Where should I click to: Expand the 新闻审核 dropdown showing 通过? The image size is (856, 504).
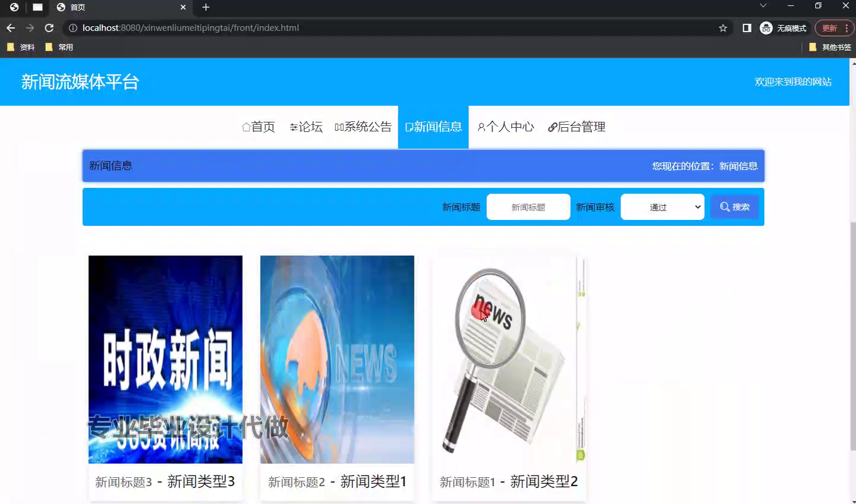pyautogui.click(x=663, y=207)
